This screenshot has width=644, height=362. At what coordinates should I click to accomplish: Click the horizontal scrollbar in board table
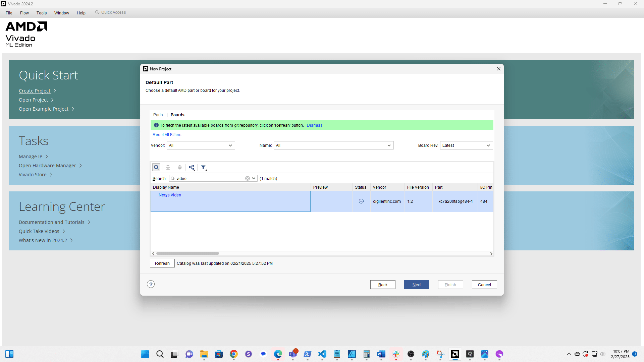188,253
